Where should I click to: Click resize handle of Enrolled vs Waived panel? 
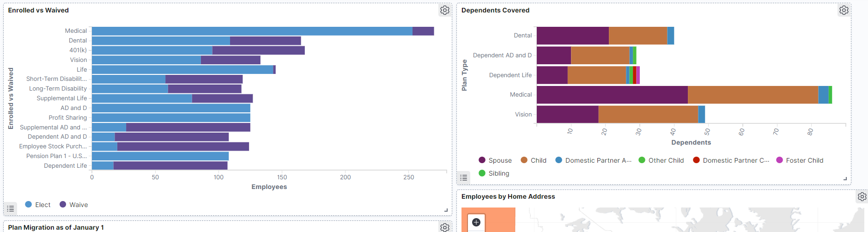click(x=446, y=210)
